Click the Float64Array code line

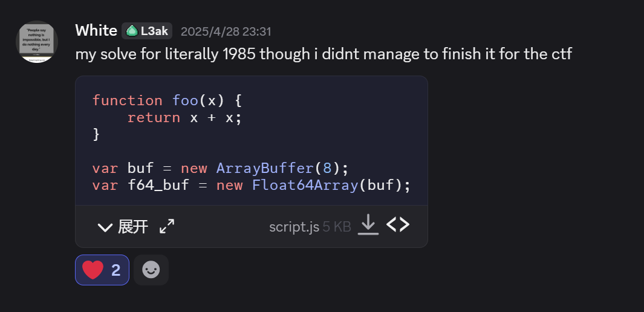pos(252,185)
